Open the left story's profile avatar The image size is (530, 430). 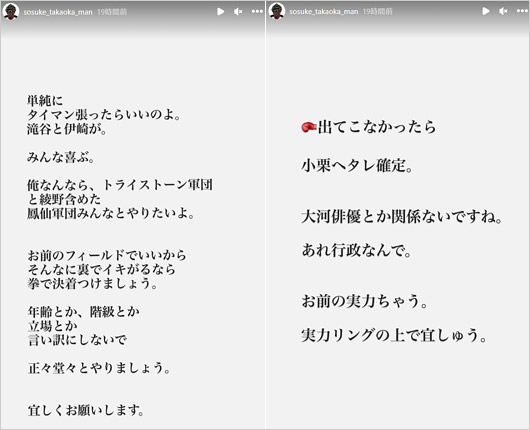coord(11,12)
